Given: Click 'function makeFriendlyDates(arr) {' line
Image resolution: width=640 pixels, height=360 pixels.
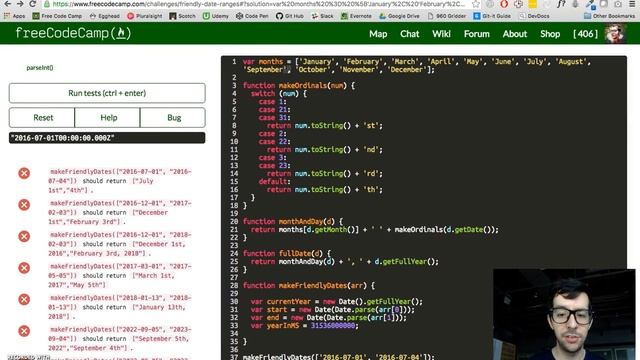Looking at the screenshot, I should click(x=308, y=286).
